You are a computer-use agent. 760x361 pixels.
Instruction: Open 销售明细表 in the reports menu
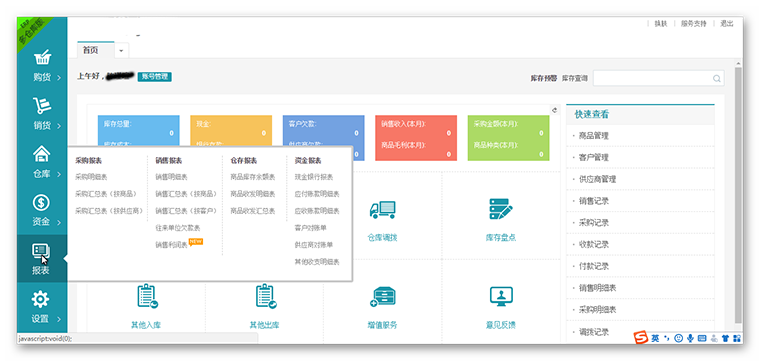click(x=171, y=177)
